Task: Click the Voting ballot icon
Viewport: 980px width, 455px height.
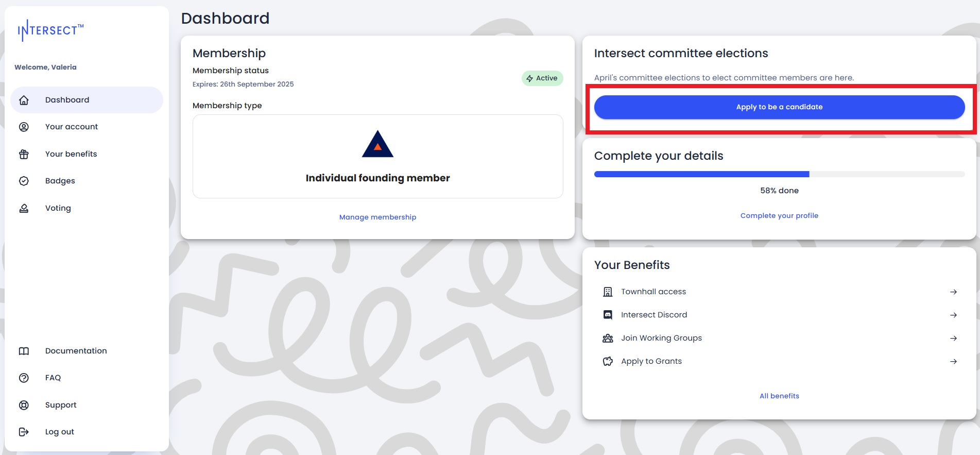Action: (x=24, y=208)
